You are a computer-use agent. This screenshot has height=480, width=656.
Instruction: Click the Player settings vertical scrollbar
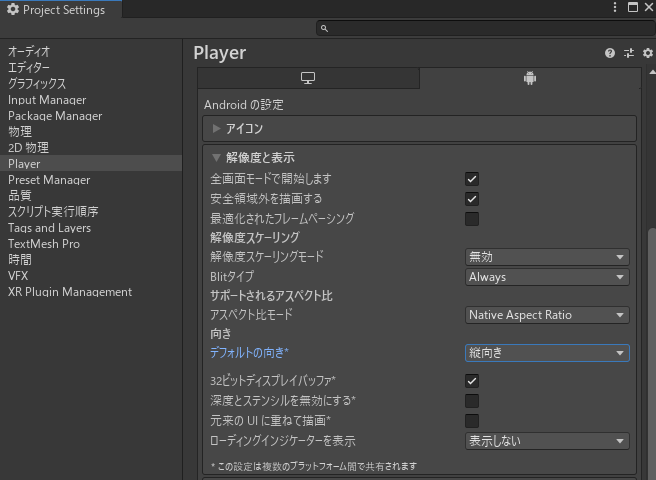click(x=652, y=354)
